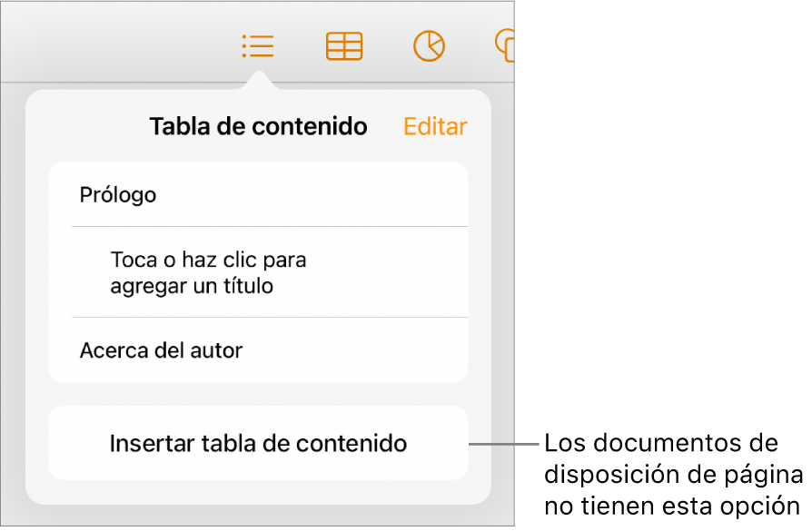The height and width of the screenshot is (531, 812).
Task: Go to the Prólogo entry
Action: pyautogui.click(x=259, y=194)
